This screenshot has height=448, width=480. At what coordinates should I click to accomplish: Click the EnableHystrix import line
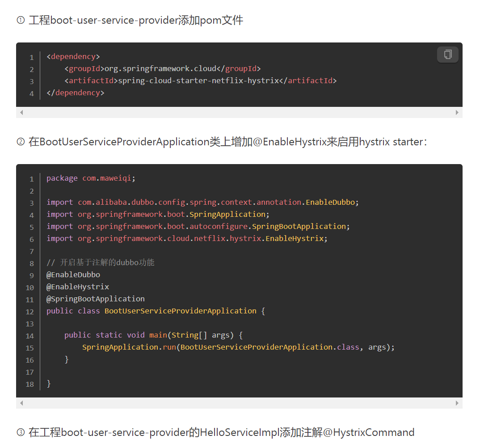pyautogui.click(x=187, y=239)
